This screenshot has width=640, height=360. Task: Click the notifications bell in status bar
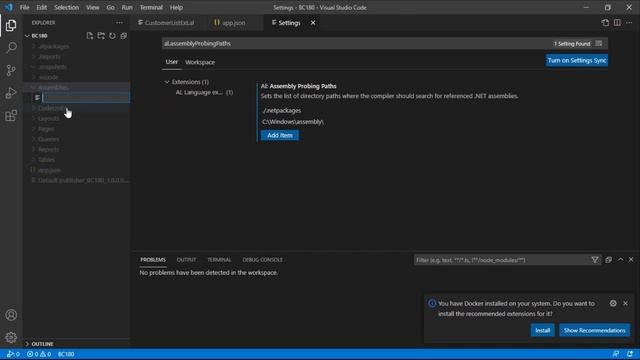[x=630, y=354]
